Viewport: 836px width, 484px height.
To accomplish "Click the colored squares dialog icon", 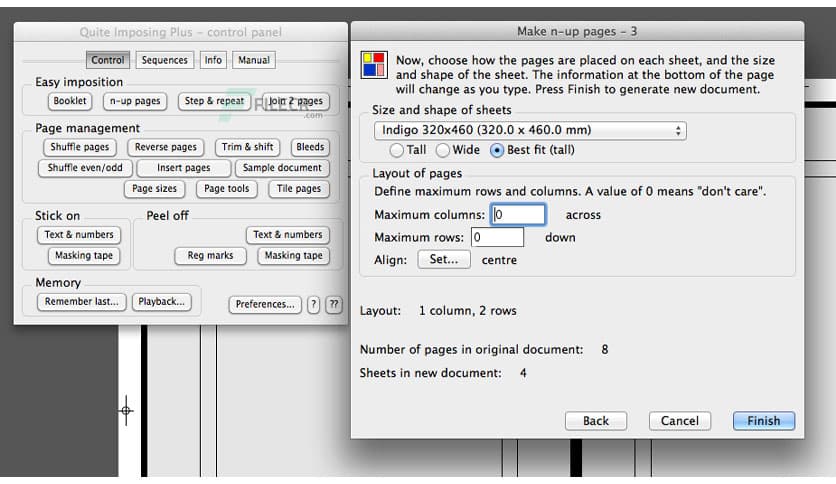I will tap(373, 66).
